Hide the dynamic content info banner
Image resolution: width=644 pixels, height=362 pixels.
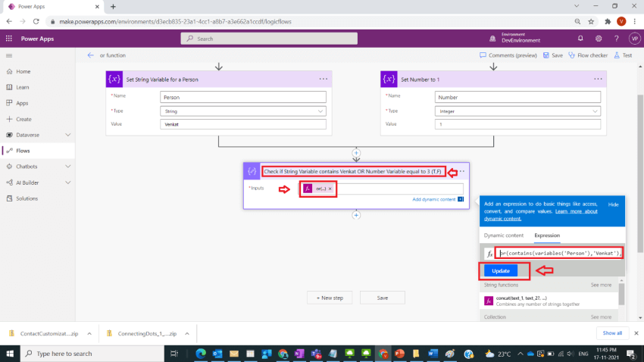[x=613, y=204]
